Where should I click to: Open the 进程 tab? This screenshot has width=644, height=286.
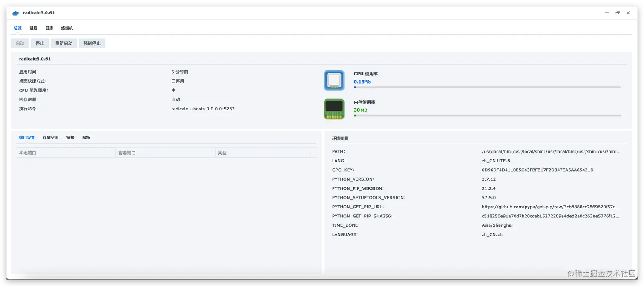[x=33, y=28]
